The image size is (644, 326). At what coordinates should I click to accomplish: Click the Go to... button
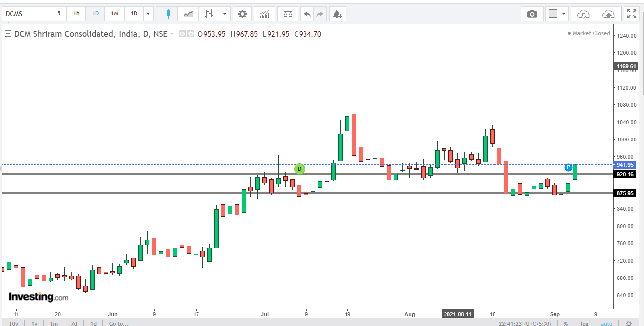(119, 323)
